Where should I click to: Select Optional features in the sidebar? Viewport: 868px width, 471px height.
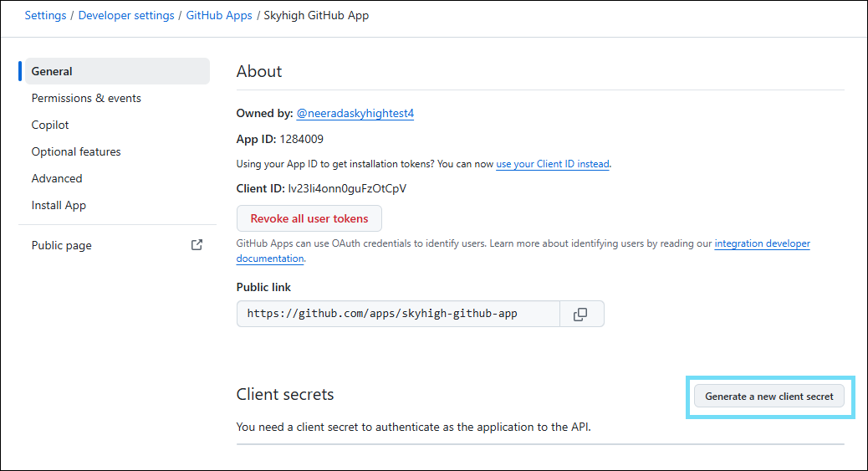tap(76, 151)
